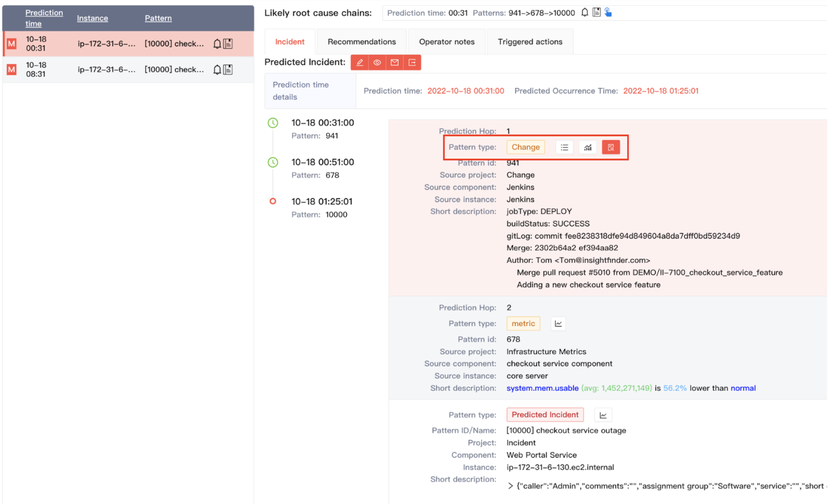Click the eye icon beside Predicted Incident
The image size is (832, 504).
(377, 63)
